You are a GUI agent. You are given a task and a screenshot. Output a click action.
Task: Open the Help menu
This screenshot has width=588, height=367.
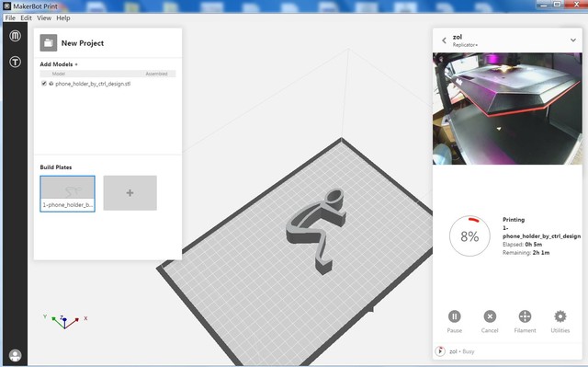point(63,17)
